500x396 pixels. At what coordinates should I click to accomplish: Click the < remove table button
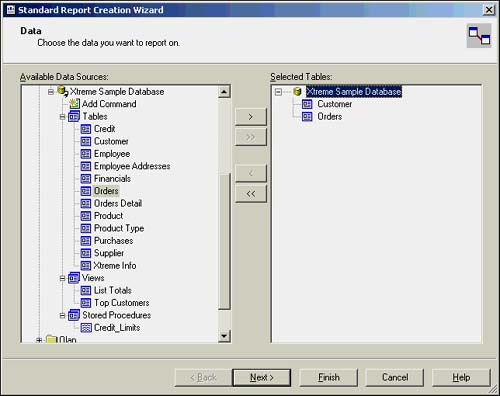(251, 173)
